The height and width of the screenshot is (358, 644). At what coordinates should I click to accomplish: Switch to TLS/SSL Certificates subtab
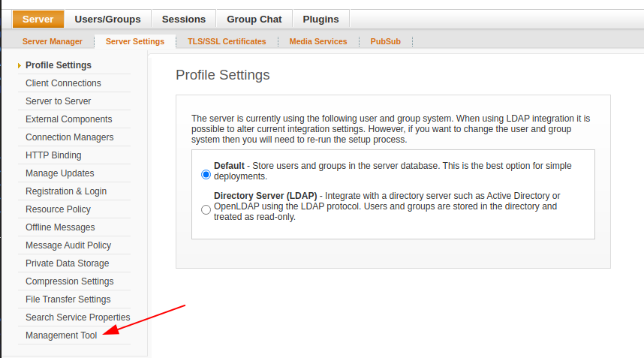[227, 41]
